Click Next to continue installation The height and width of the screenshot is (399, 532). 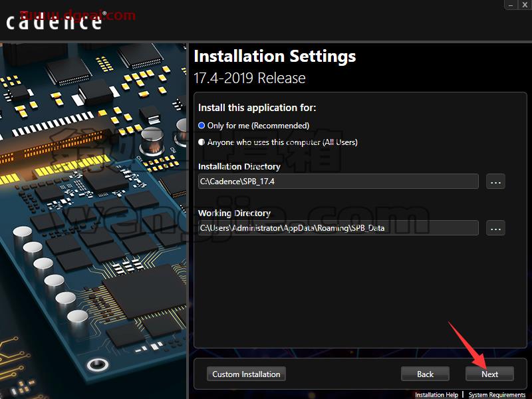click(x=489, y=374)
